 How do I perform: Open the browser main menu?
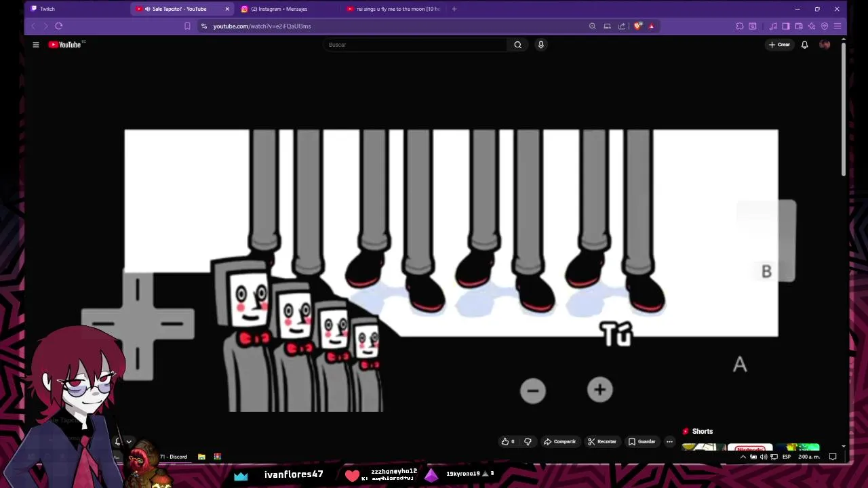(x=837, y=26)
